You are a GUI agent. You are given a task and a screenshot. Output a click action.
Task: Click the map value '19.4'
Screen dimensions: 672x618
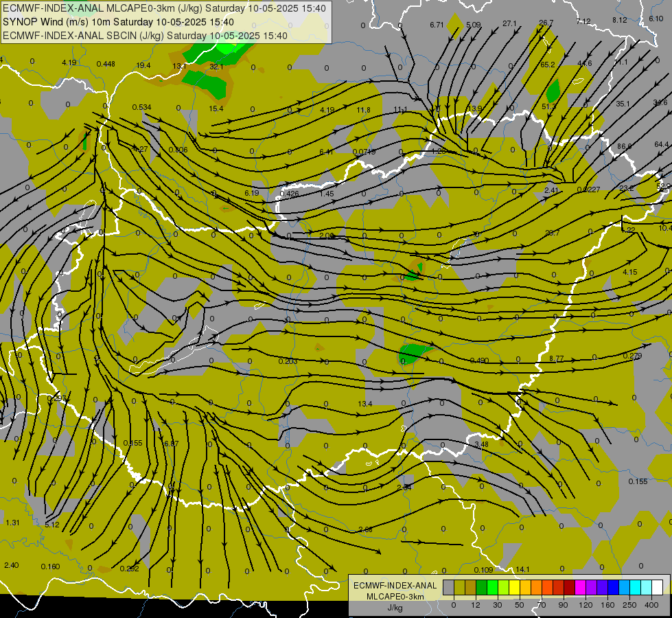143,65
